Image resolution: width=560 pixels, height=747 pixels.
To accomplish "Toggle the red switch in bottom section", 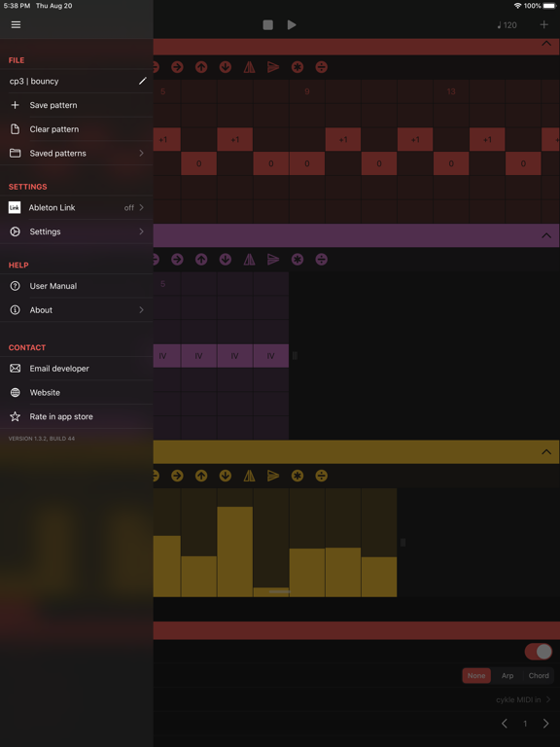I will (539, 652).
